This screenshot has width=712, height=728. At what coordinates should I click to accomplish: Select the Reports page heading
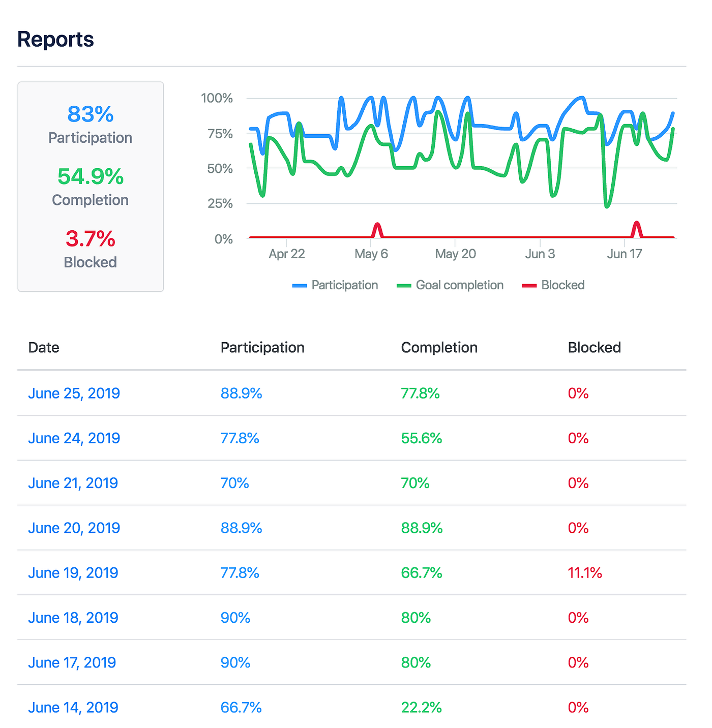(x=55, y=39)
